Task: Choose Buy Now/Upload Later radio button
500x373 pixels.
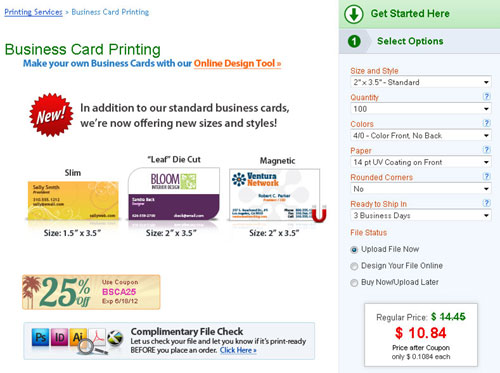Action: click(x=354, y=283)
